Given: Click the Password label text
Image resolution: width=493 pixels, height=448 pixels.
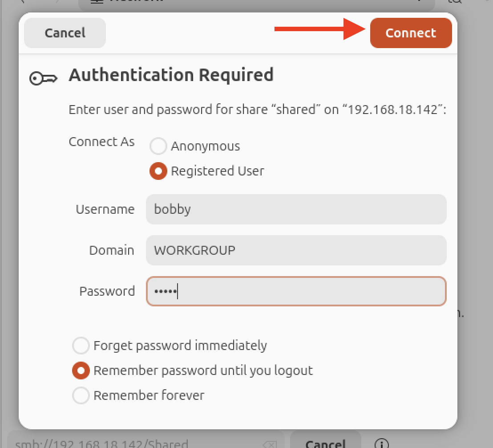Looking at the screenshot, I should pos(107,291).
